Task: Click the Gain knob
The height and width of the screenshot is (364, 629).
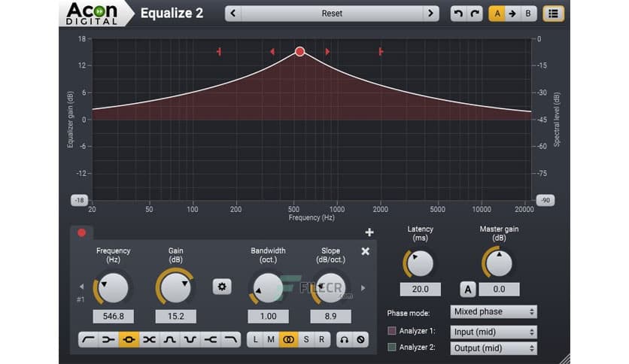Action: click(176, 288)
